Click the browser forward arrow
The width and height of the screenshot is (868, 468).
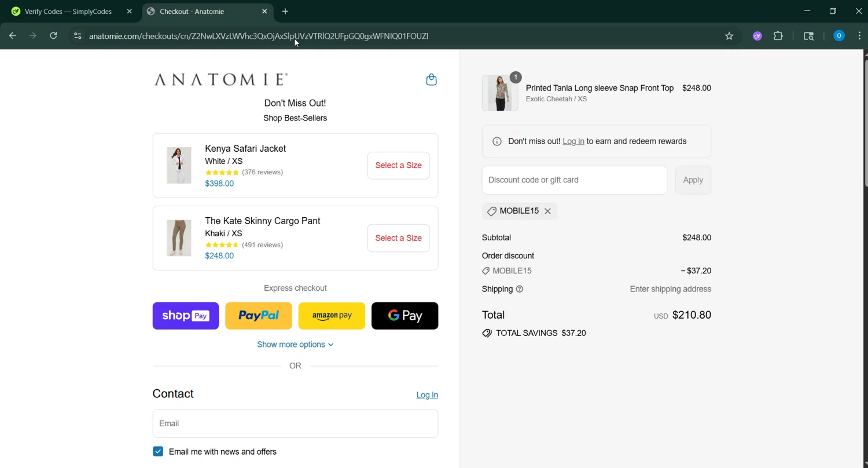click(x=33, y=36)
